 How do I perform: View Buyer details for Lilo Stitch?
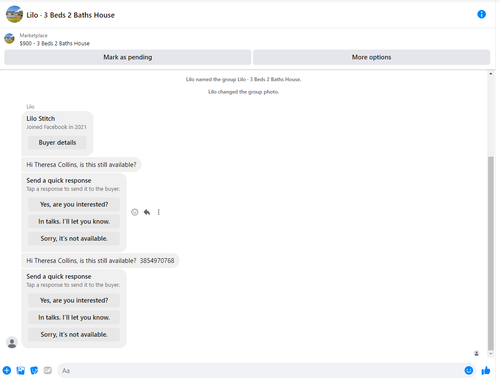point(57,143)
